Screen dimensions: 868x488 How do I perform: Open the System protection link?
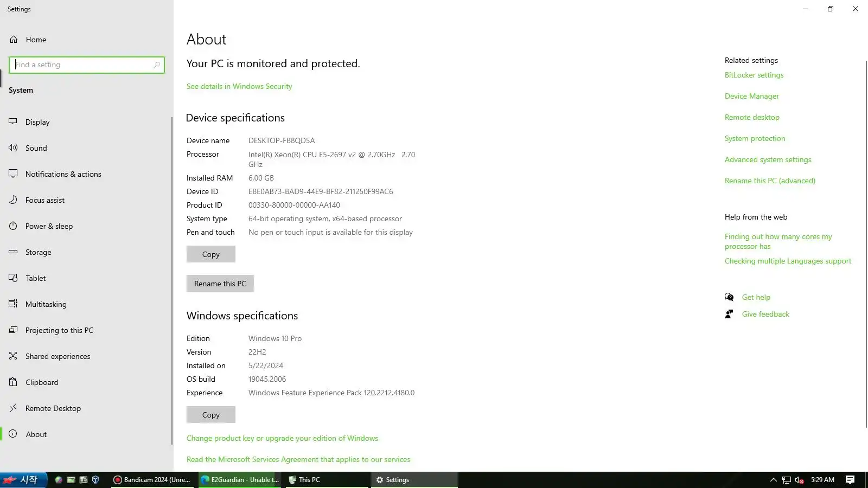(x=755, y=138)
